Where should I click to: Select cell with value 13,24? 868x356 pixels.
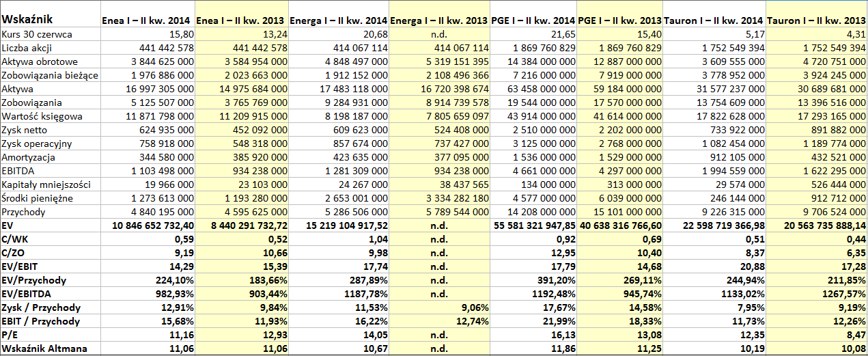coord(242,34)
